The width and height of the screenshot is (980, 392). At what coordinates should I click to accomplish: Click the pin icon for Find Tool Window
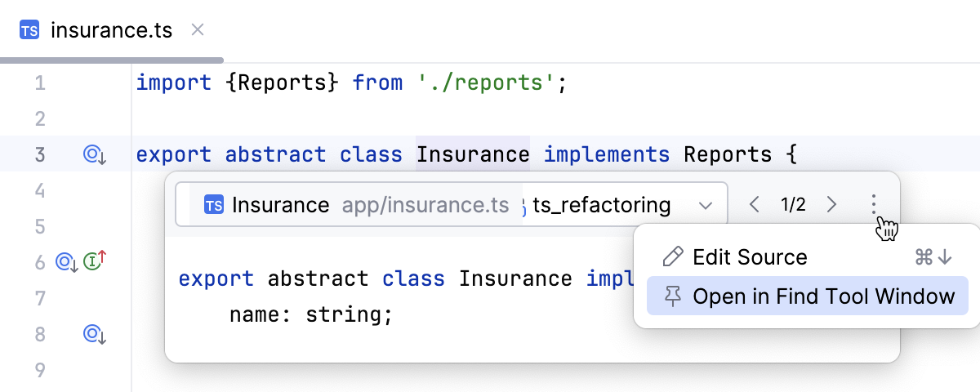(x=673, y=296)
